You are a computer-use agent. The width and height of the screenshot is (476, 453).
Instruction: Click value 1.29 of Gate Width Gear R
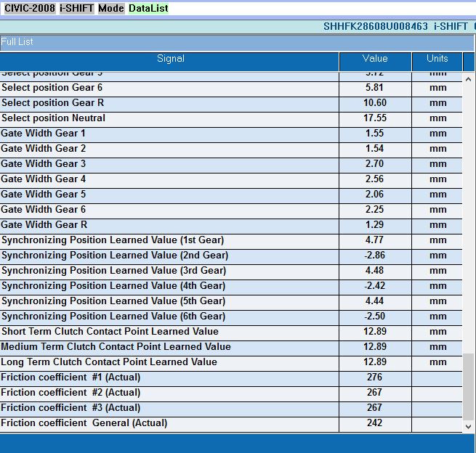(374, 224)
